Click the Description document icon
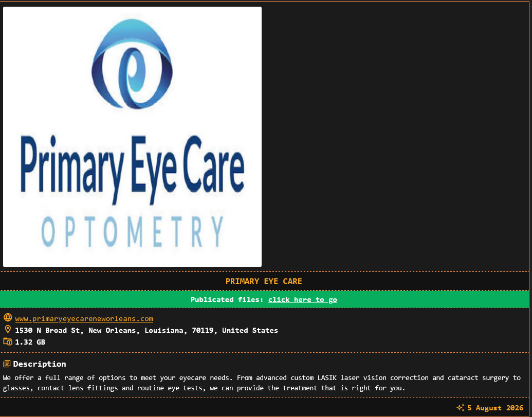This screenshot has height=417, width=532. [7, 364]
